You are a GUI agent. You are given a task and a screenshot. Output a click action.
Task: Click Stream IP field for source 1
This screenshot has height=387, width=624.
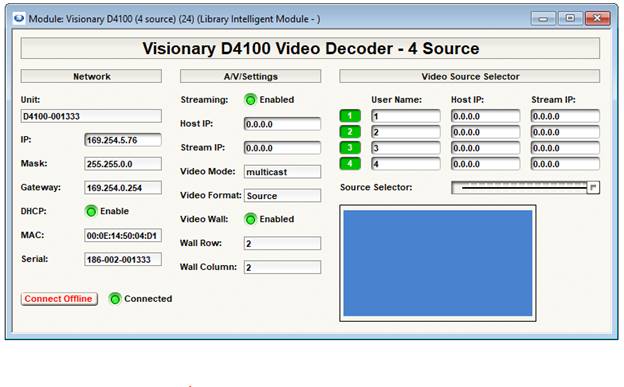tap(565, 116)
